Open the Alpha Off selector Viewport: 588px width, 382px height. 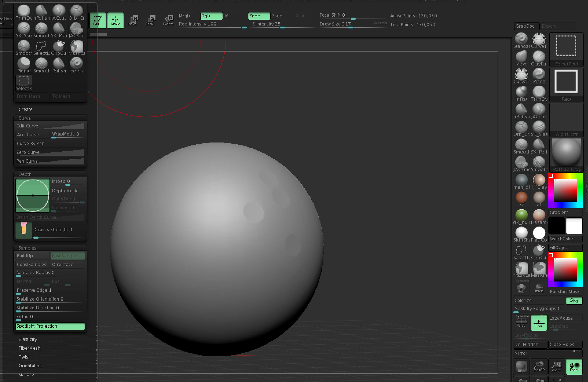[566, 120]
